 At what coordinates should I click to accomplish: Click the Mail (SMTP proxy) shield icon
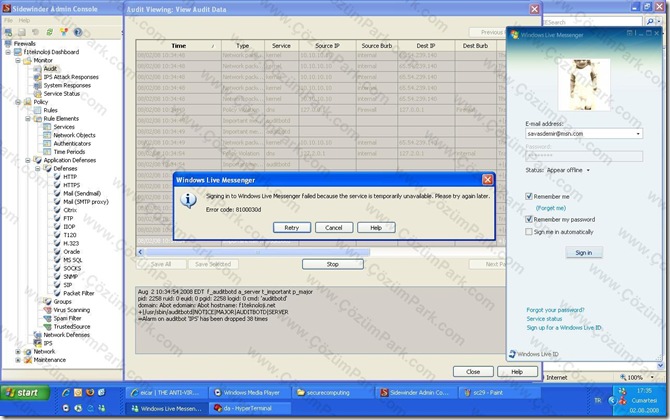[57, 202]
